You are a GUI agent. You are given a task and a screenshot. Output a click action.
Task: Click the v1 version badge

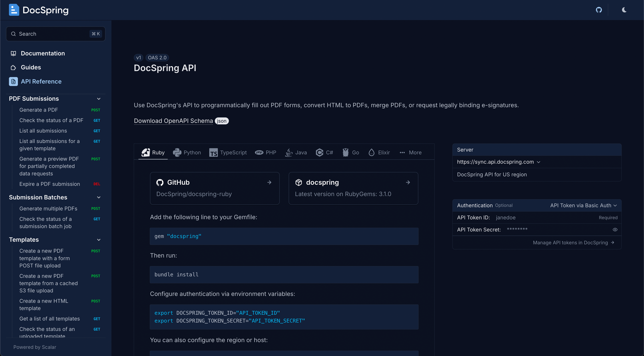138,58
